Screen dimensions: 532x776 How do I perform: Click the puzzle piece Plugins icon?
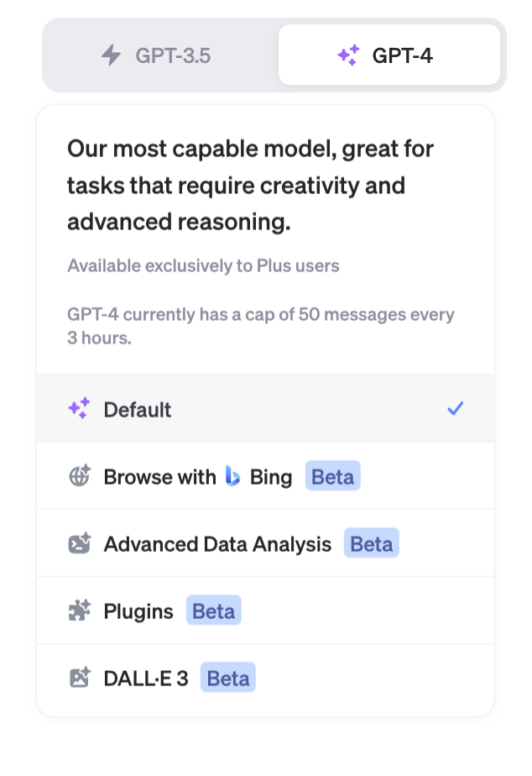(79, 611)
